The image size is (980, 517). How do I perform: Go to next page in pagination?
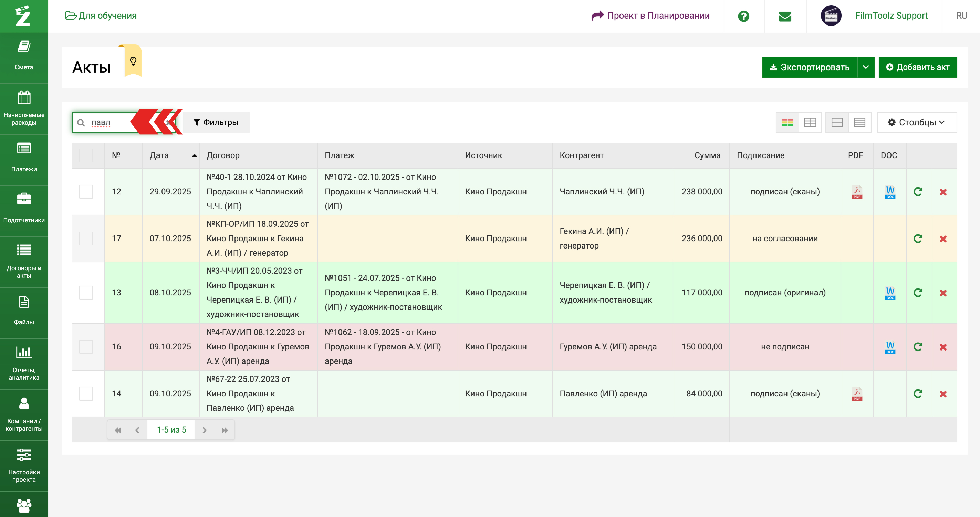pyautogui.click(x=204, y=430)
